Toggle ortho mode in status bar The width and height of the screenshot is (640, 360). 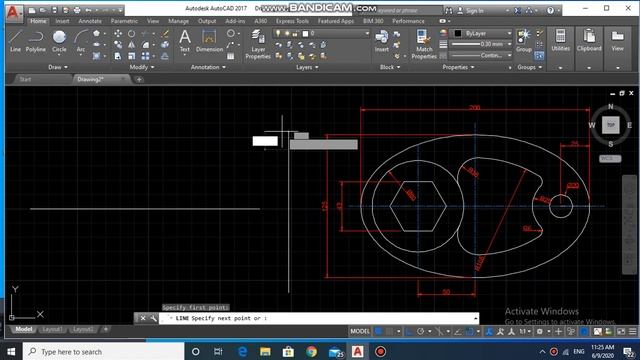coord(409,331)
